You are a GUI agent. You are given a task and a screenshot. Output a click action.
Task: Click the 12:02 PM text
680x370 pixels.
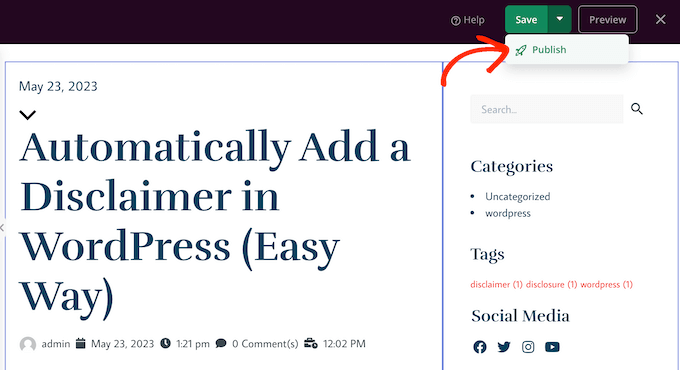344,344
